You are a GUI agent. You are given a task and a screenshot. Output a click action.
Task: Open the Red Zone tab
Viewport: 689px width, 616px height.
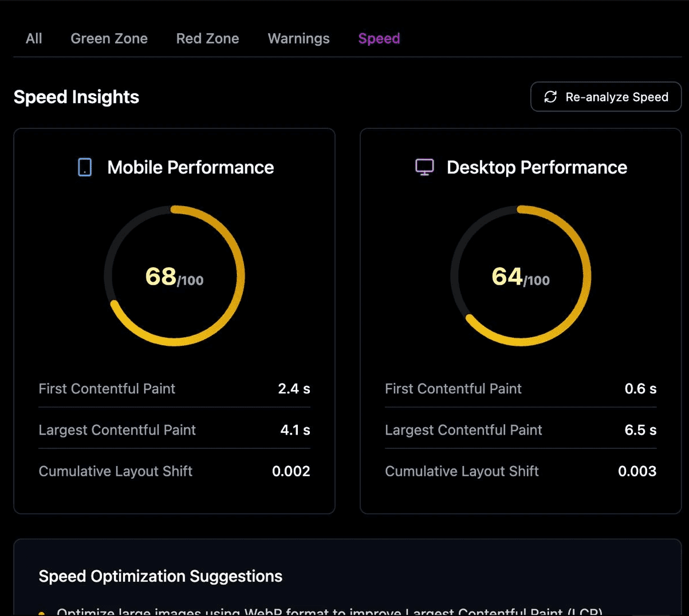207,38
